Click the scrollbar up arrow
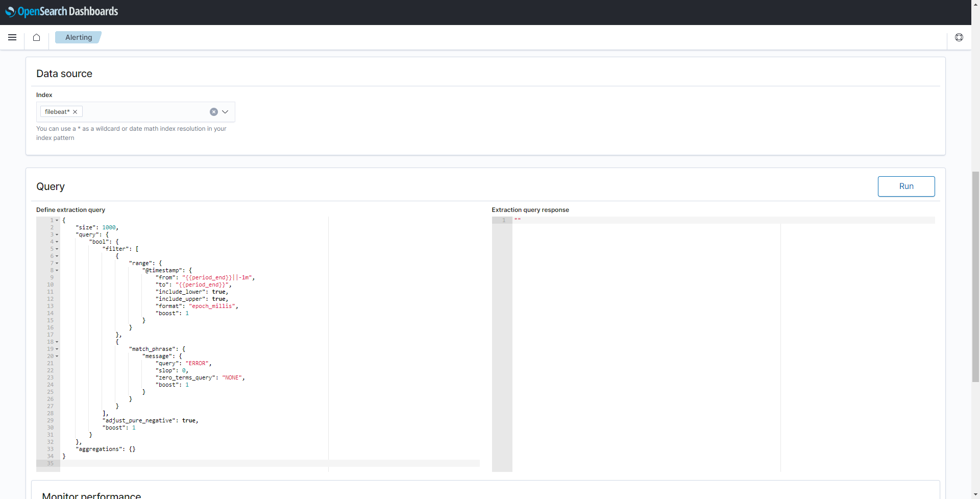The width and height of the screenshot is (980, 499). [975, 4]
